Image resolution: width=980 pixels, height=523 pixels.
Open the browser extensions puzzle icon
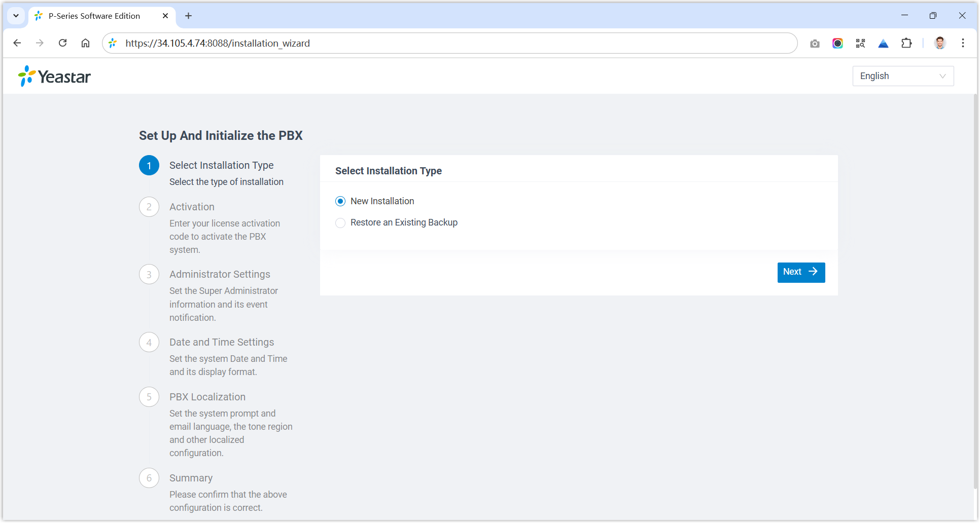pos(906,44)
